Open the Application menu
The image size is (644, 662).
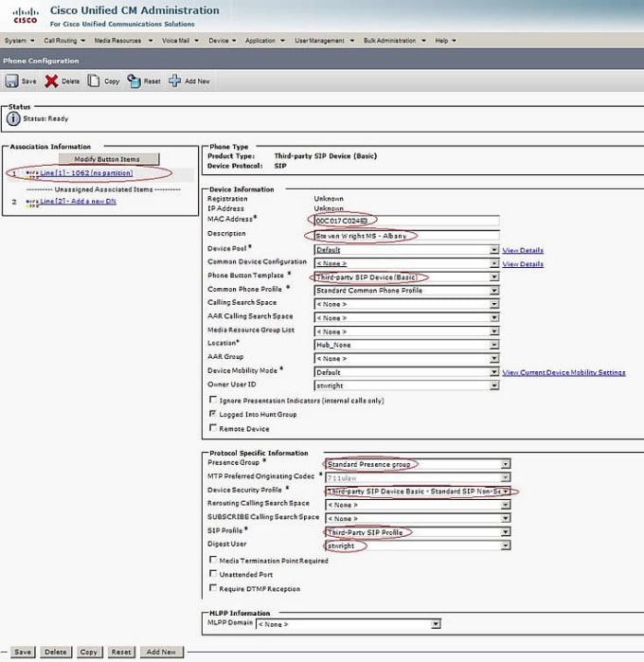[265, 41]
